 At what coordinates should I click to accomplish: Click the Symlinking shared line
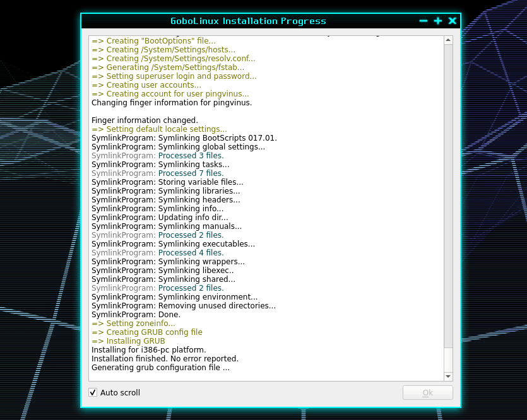pos(163,279)
